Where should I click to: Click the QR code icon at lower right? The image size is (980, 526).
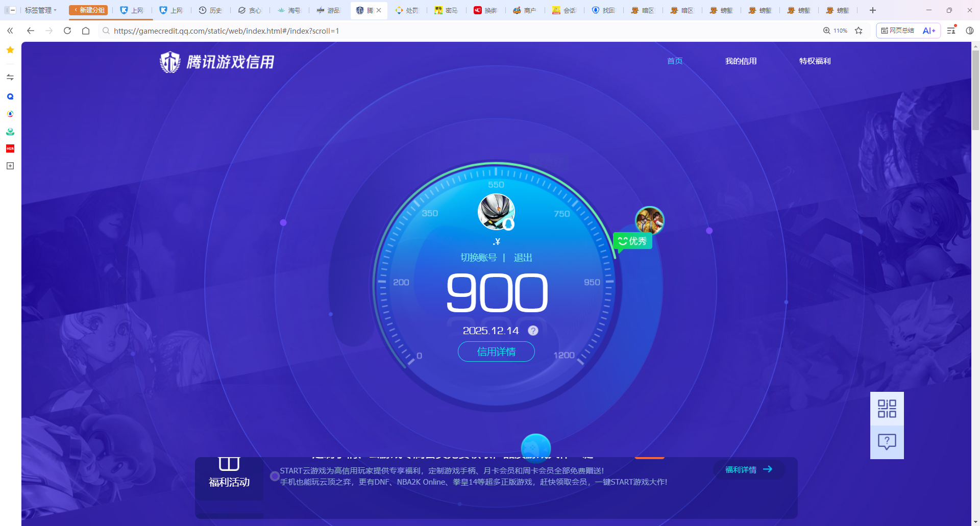point(887,408)
